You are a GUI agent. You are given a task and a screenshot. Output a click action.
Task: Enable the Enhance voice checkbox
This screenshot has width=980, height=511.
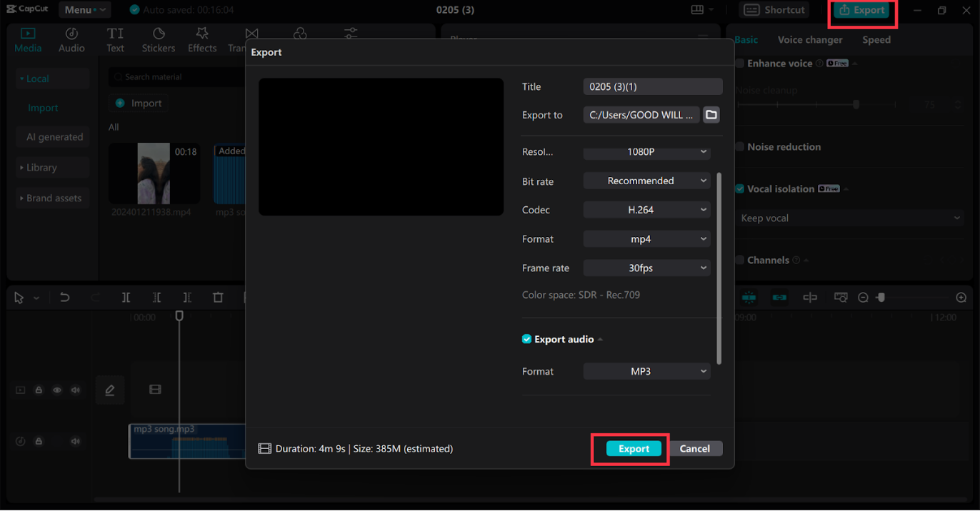(x=739, y=64)
